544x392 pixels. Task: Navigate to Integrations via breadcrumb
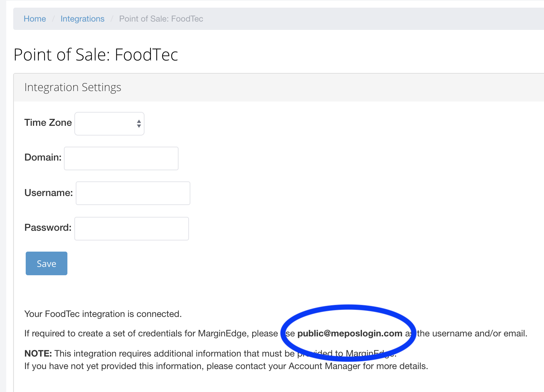(x=82, y=18)
